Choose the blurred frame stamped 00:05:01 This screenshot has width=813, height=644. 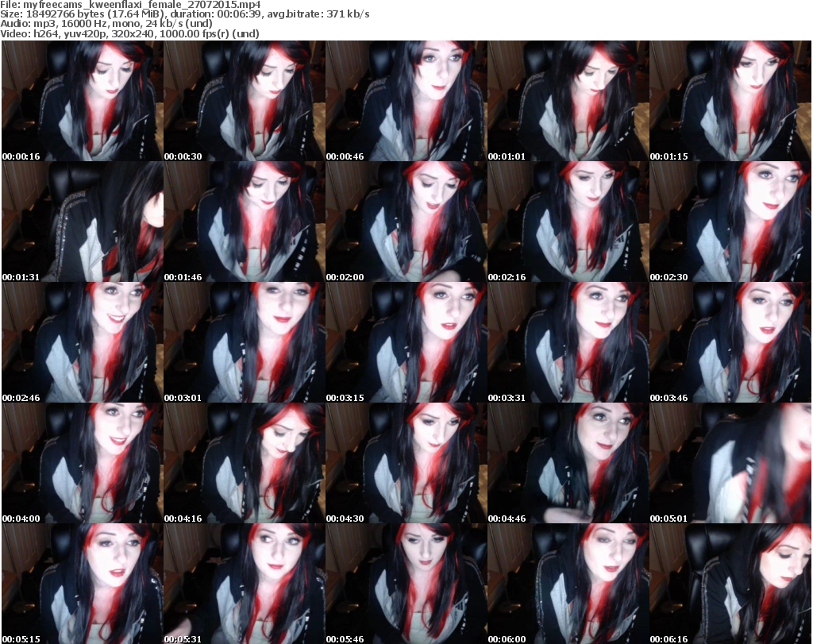point(730,464)
